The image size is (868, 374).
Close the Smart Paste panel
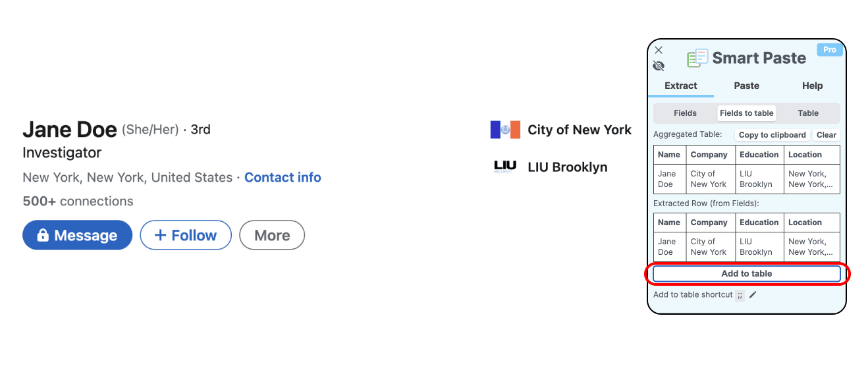coord(659,50)
